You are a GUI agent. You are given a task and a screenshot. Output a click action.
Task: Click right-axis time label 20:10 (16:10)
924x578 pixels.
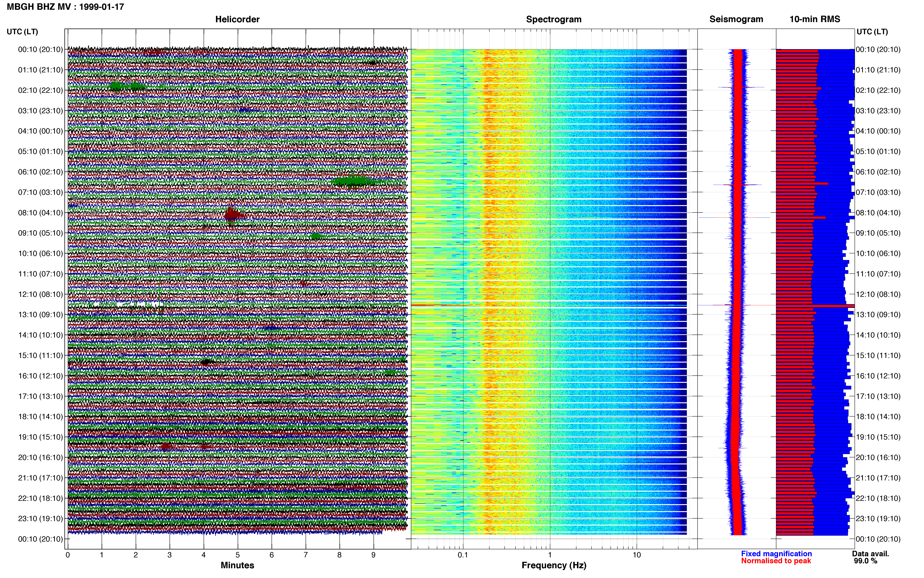[x=878, y=458]
